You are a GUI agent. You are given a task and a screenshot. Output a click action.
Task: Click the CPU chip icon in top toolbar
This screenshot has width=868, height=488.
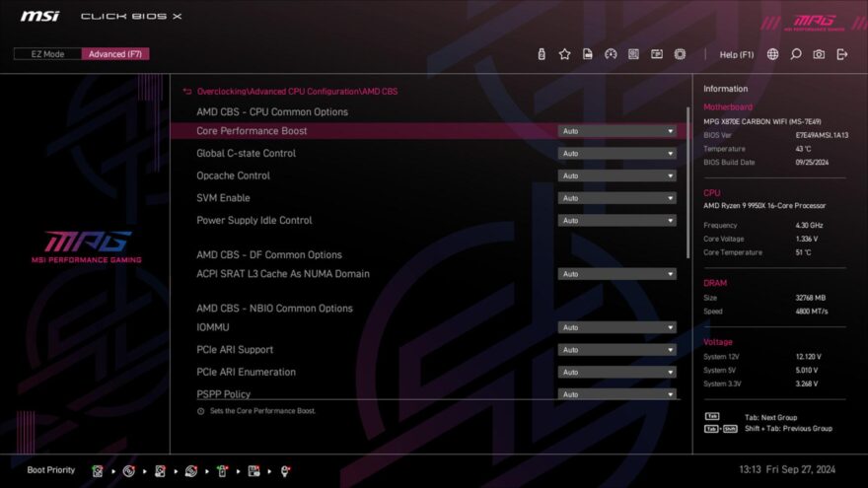(x=680, y=53)
